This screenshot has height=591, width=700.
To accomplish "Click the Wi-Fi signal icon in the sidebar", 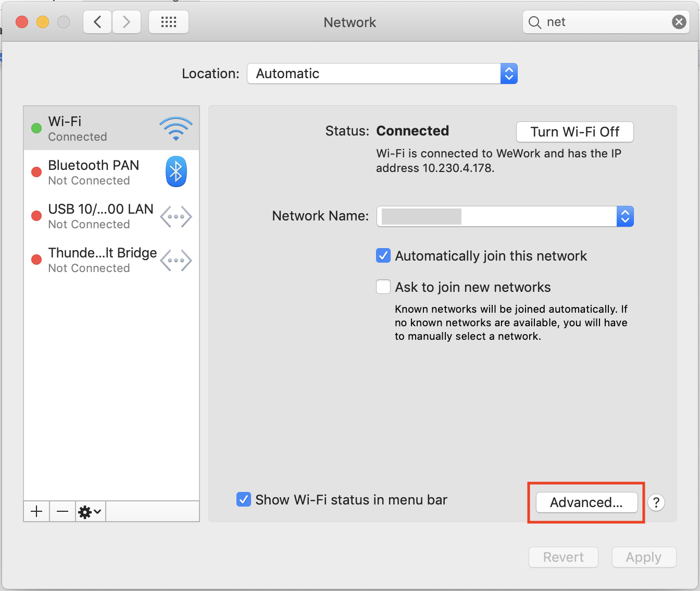I will pos(176,128).
